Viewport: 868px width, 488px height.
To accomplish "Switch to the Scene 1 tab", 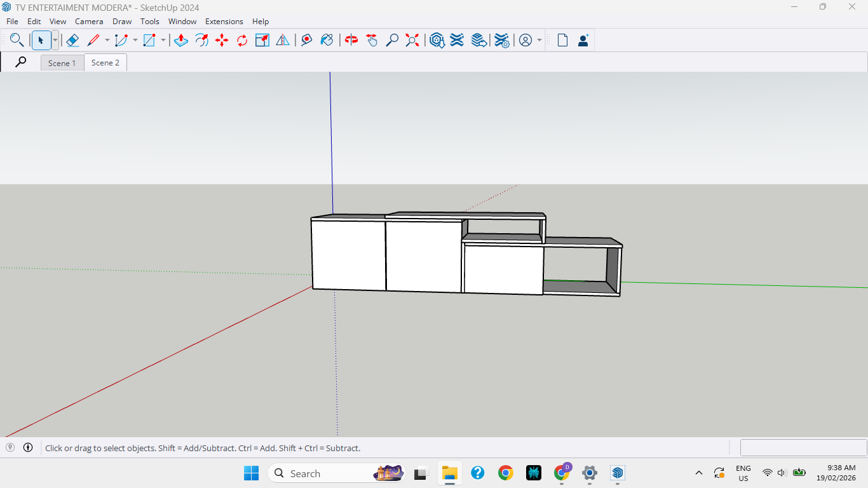I will click(x=62, y=63).
